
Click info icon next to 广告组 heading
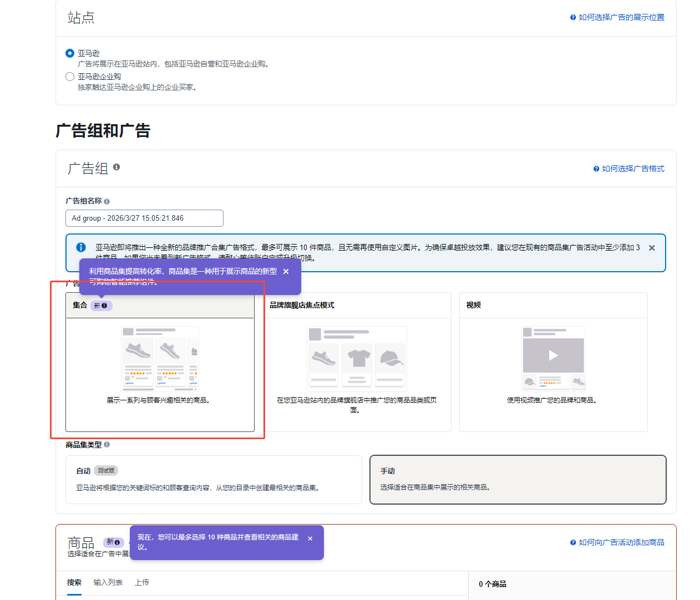[116, 167]
